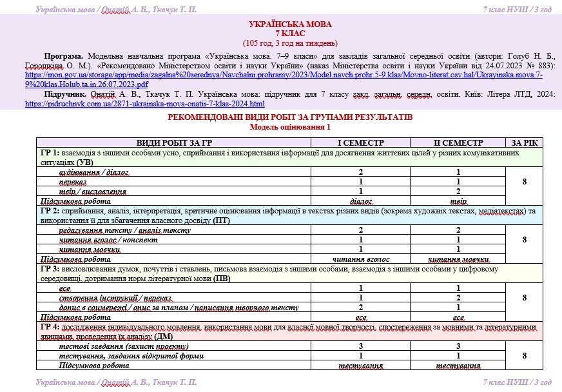The height and width of the screenshot is (392, 562).
Task: Click the 'читання мовчки' row label in the first column
Action: (90, 250)
